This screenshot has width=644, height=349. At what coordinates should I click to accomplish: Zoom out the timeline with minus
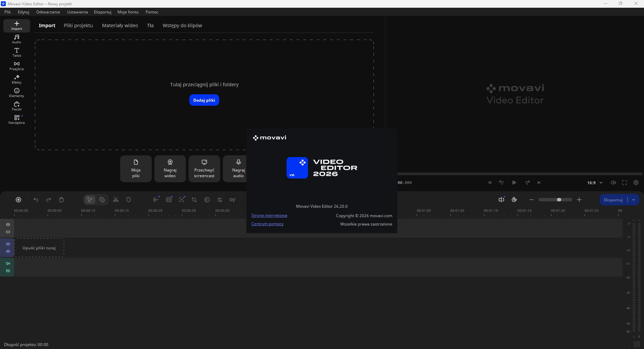(532, 200)
